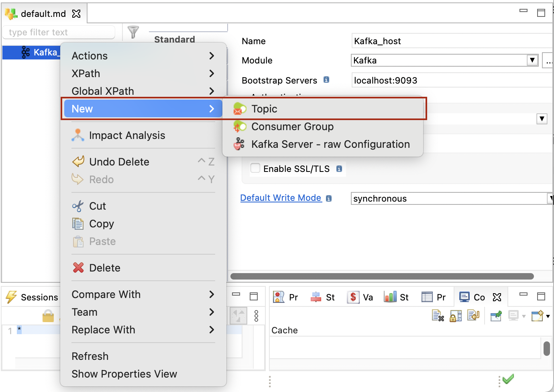
Task: Click the red Delete X icon
Action: tap(78, 267)
